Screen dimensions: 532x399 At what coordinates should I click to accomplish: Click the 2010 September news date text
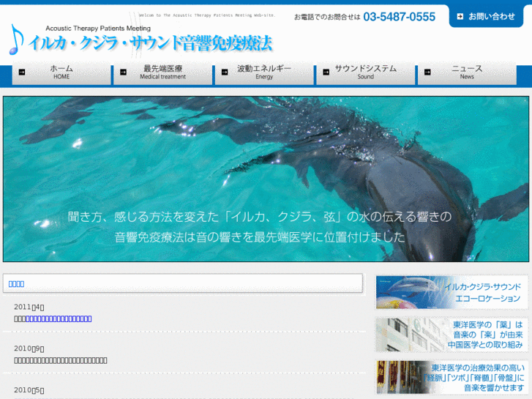click(29, 348)
